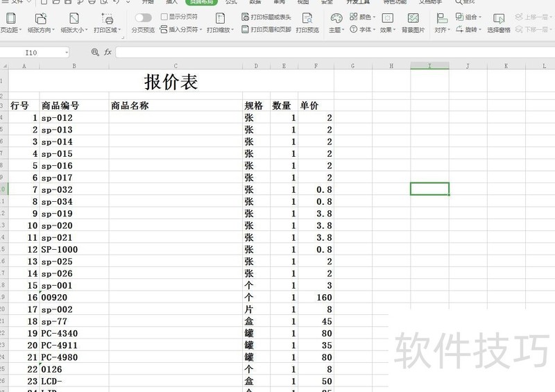
Task: Switch to the 特色功能 tab
Action: (395, 2)
